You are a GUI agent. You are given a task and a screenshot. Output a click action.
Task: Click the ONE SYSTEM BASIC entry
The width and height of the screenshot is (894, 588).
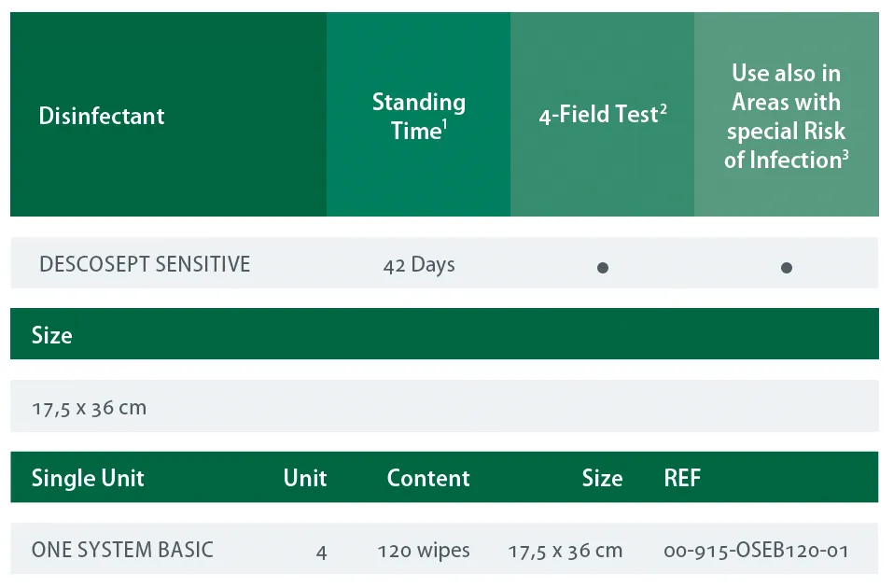[122, 550]
